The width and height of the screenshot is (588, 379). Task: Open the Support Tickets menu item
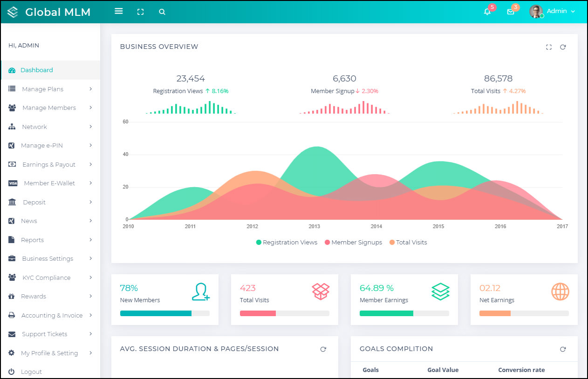click(x=50, y=334)
